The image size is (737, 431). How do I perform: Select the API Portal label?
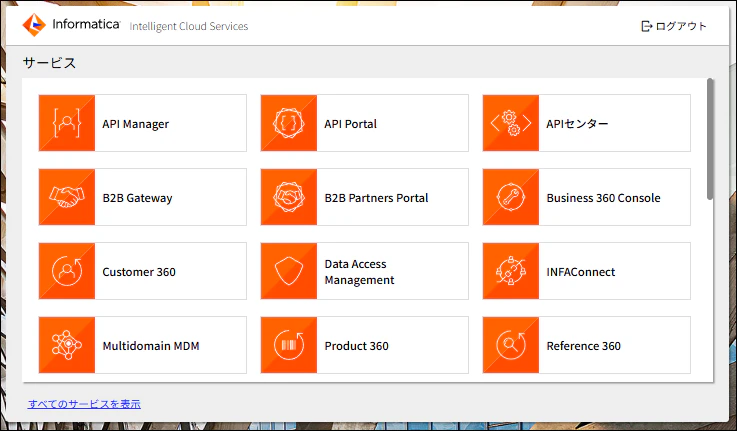tap(351, 124)
